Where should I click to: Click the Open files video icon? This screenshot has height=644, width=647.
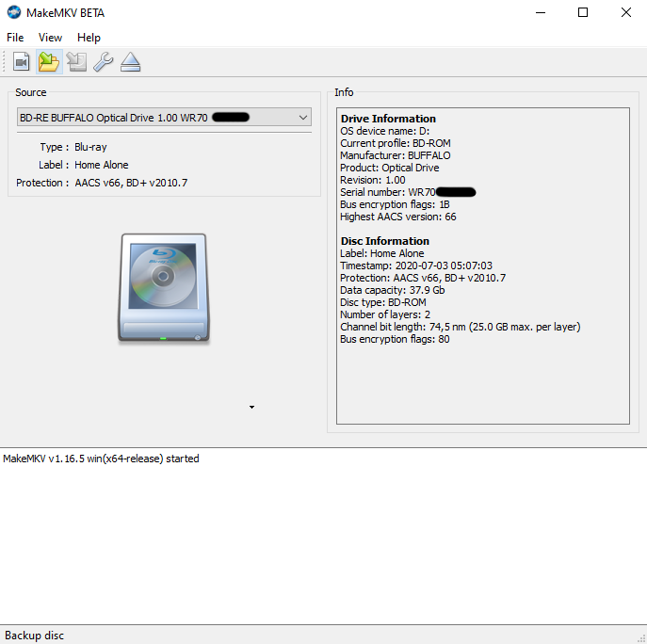(x=21, y=62)
